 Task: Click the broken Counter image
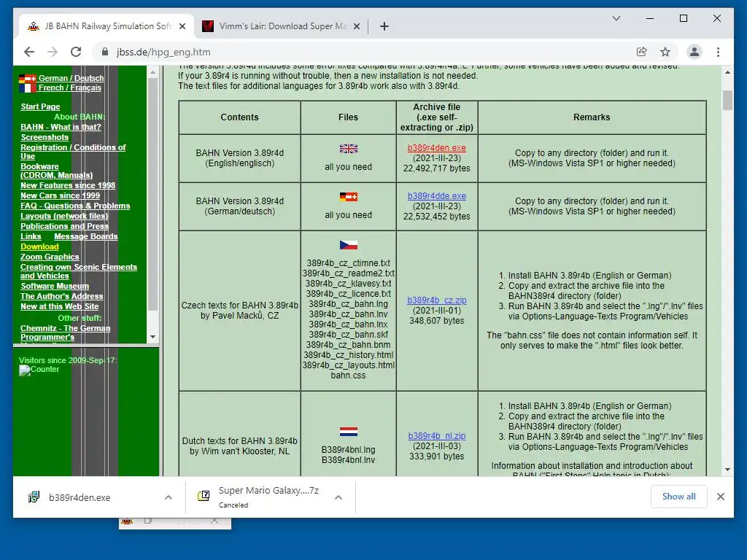pos(39,370)
